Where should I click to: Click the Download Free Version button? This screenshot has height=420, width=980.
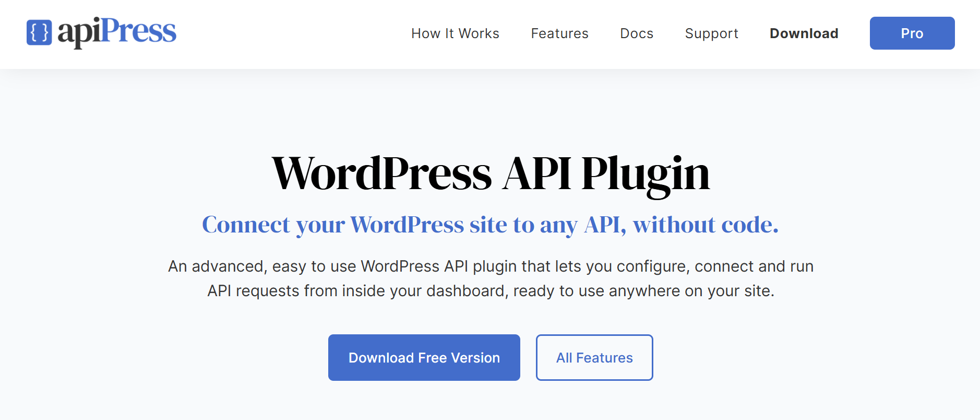424,357
